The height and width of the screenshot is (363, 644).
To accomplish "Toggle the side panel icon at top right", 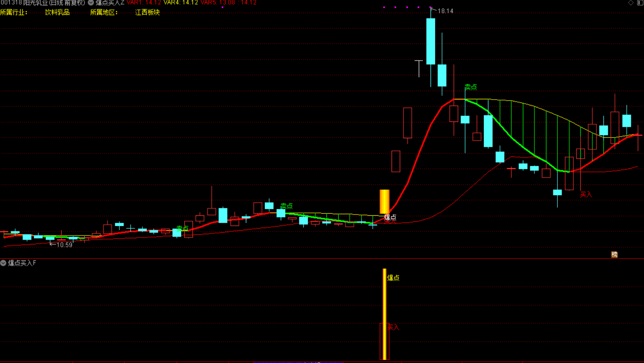I will coord(640,2).
